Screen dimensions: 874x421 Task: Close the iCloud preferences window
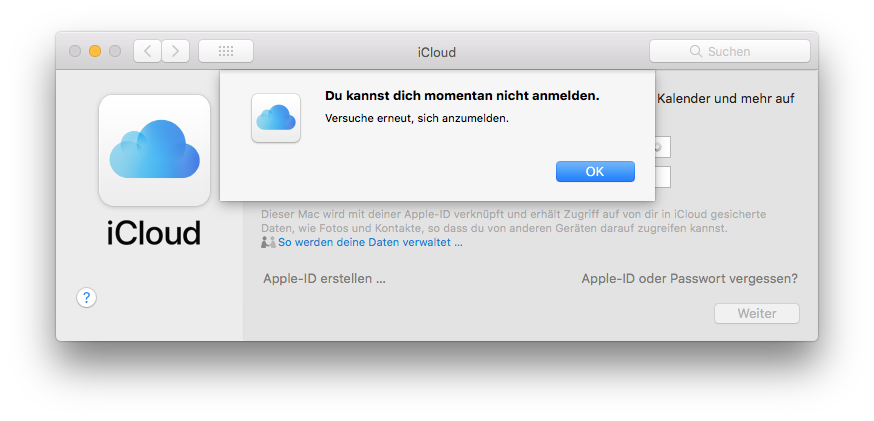(75, 51)
